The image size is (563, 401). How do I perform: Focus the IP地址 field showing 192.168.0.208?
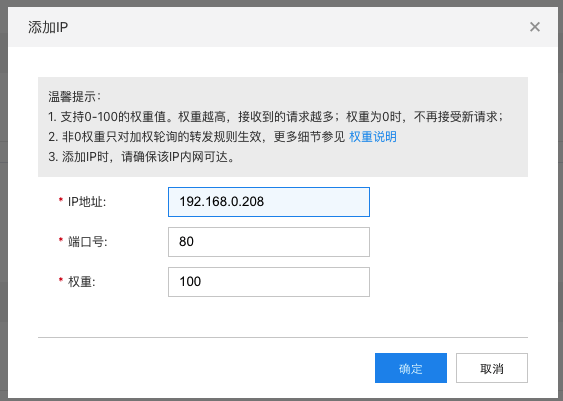269,202
